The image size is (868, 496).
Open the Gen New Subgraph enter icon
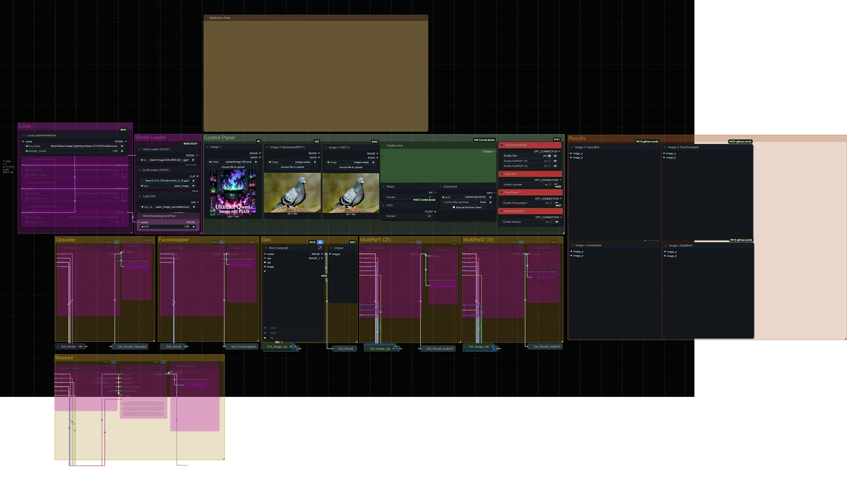320,248
